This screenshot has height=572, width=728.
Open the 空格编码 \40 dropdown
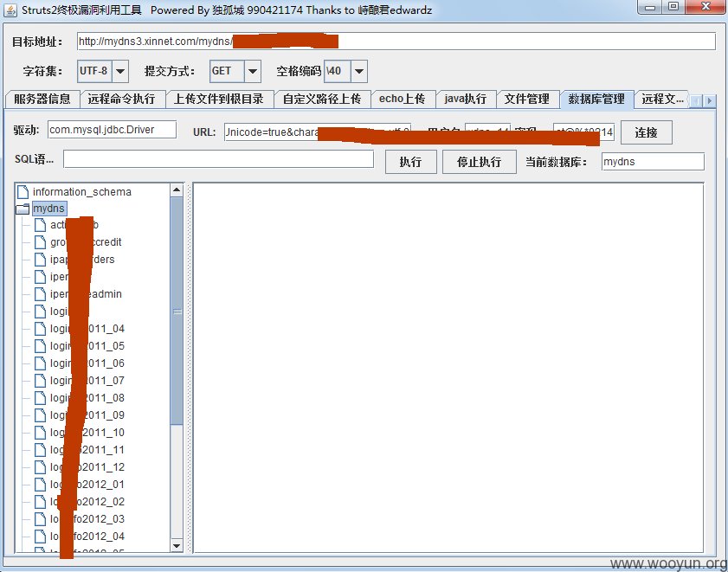click(x=359, y=71)
